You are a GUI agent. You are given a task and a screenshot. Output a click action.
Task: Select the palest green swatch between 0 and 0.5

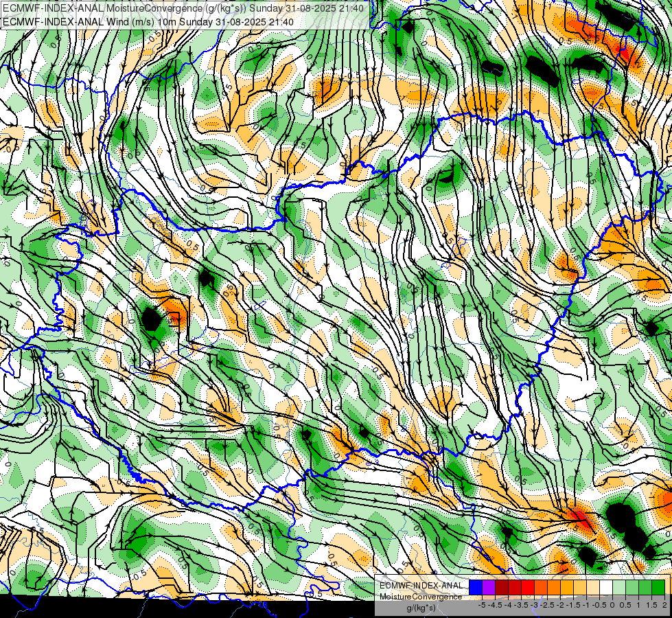tap(619, 587)
